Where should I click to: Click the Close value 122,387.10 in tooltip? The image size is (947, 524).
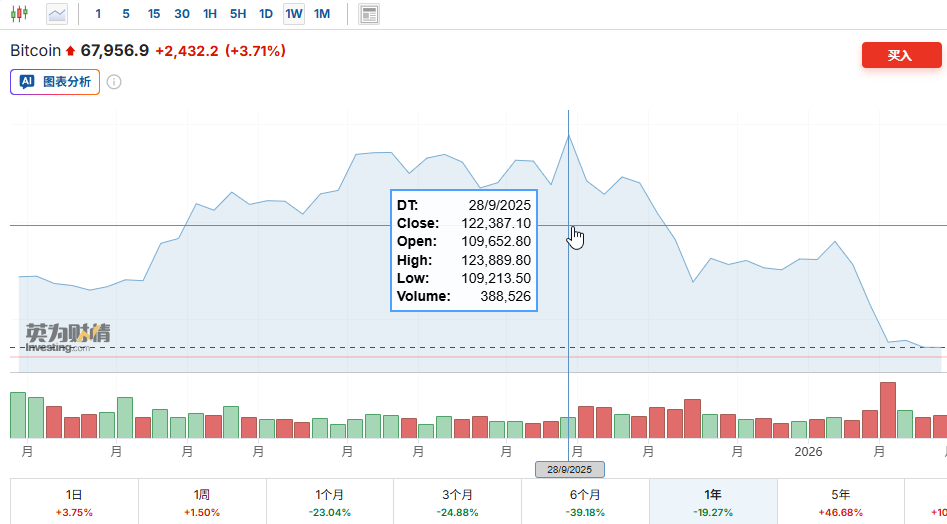496,223
